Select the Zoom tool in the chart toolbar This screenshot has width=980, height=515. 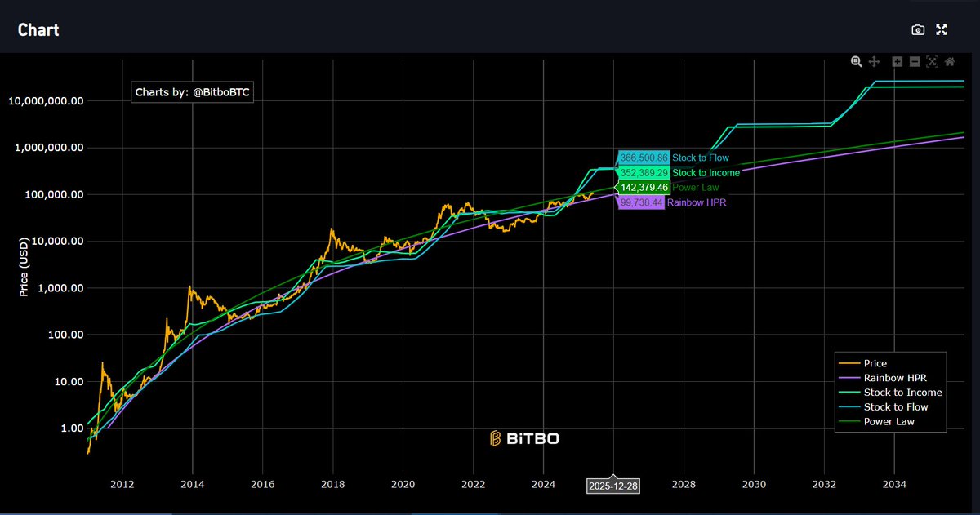(x=857, y=61)
